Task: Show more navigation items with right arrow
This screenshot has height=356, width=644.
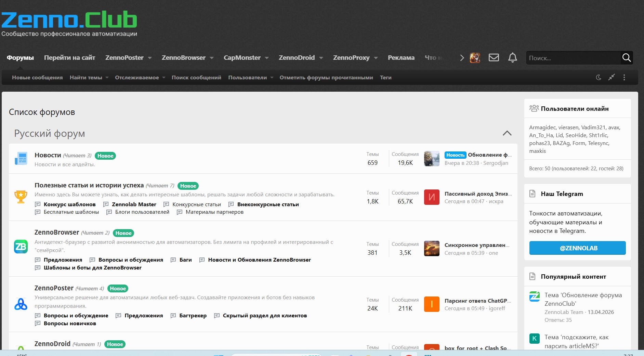Action: [462, 58]
